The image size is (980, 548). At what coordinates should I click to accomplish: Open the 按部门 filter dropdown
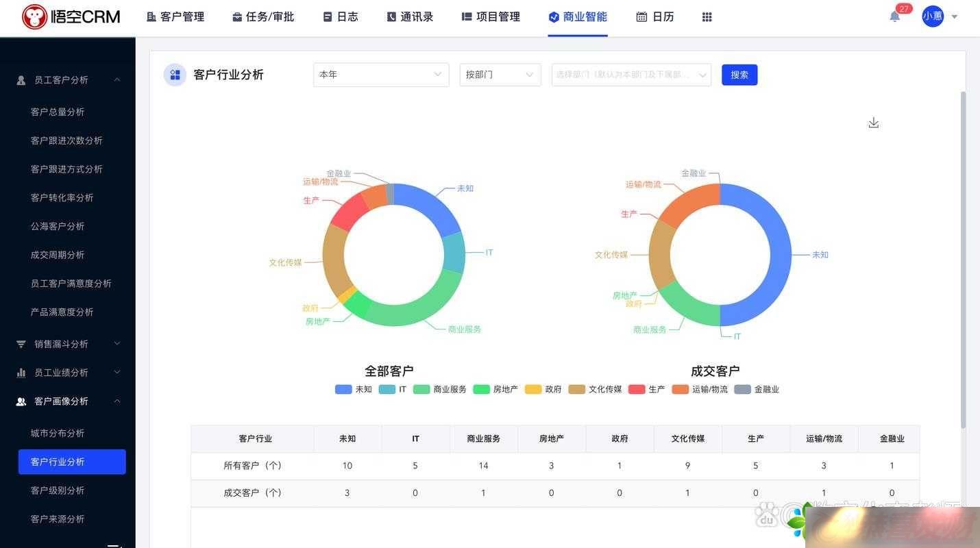[x=500, y=75]
